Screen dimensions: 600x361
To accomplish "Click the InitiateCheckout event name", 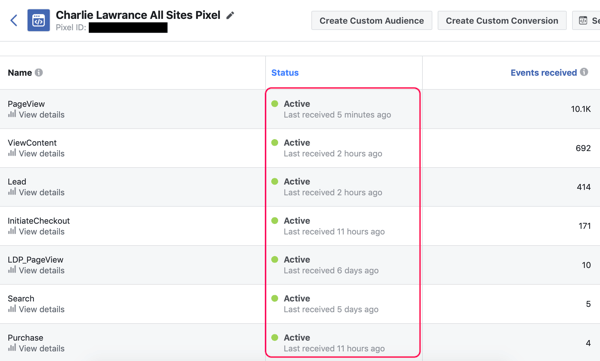I will coord(39,221).
